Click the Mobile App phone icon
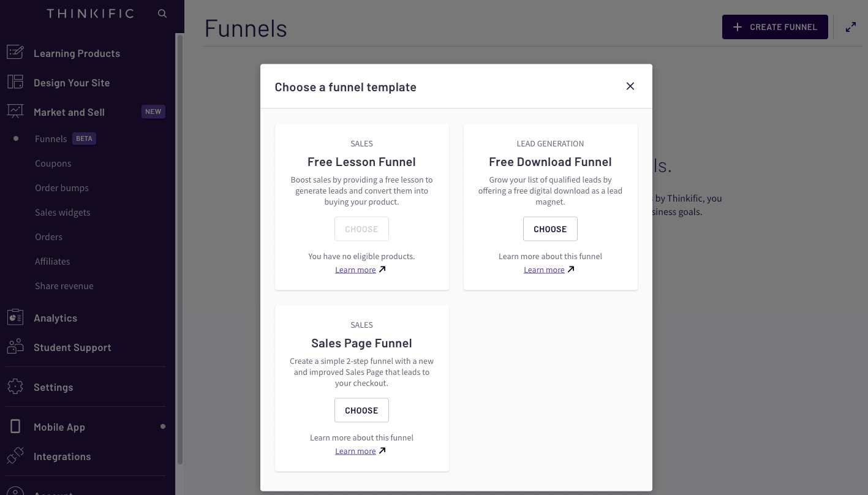868x495 pixels. tap(15, 426)
